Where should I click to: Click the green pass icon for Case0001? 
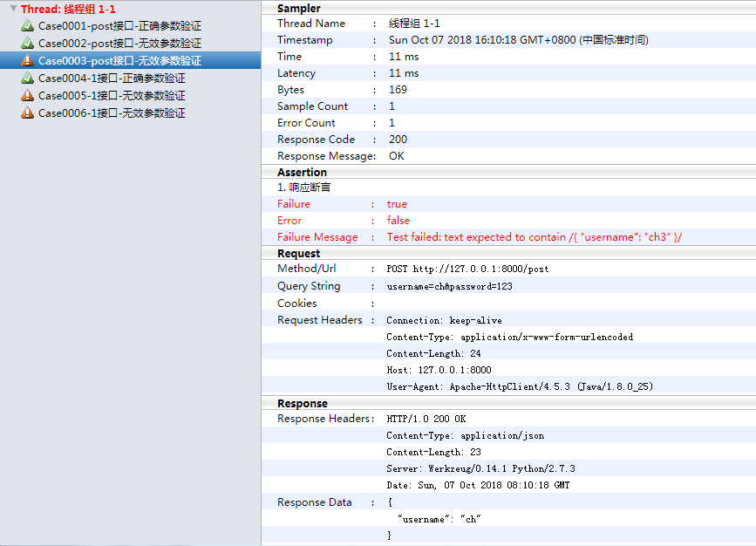click(x=28, y=25)
